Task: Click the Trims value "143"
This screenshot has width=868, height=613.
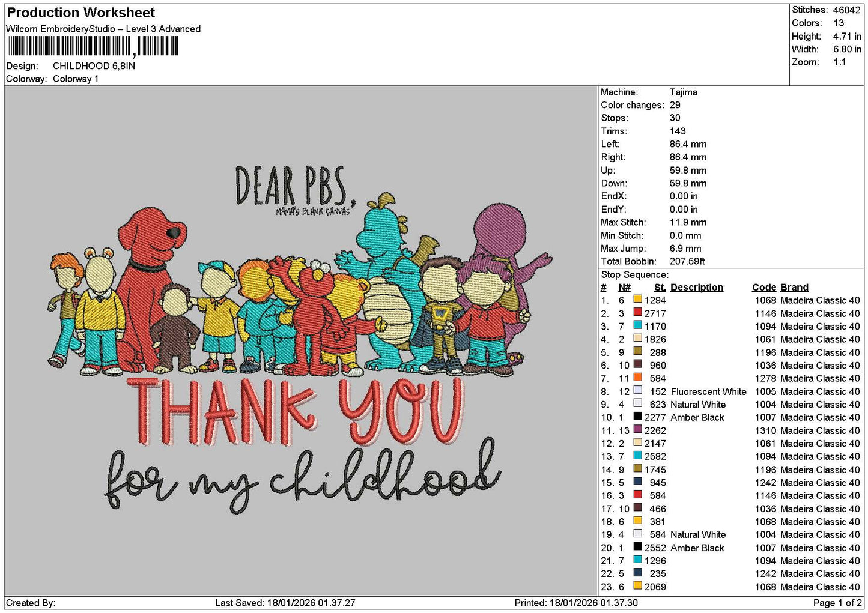Action: point(678,131)
